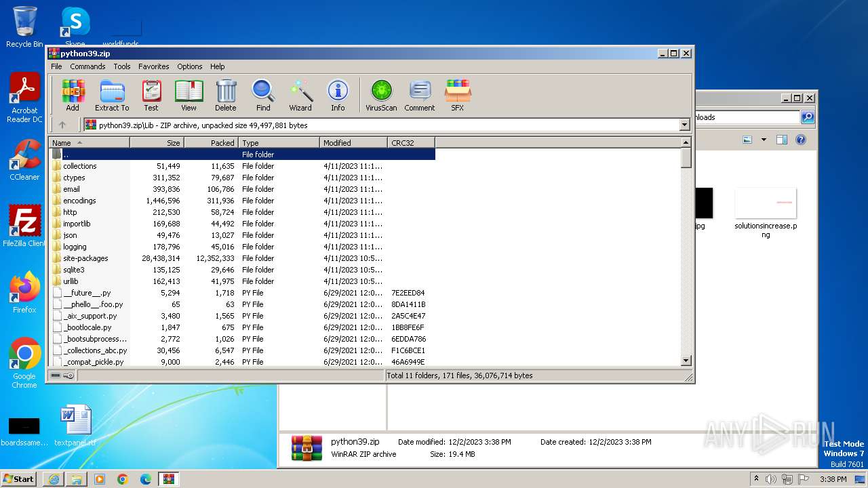Open the Comment tool

click(x=420, y=95)
